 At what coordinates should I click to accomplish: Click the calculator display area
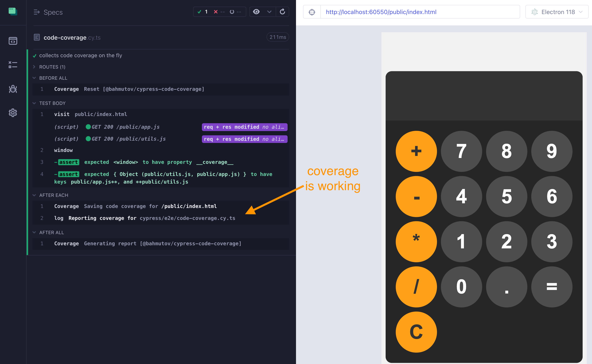(484, 96)
